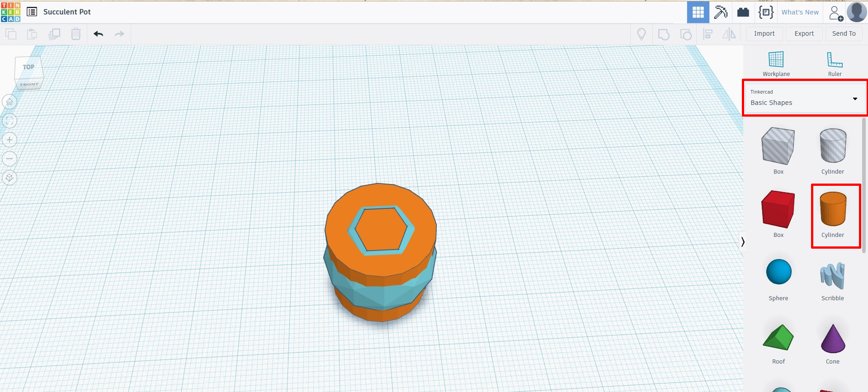Open the user profile avatar
The width and height of the screenshot is (868, 392).
857,12
